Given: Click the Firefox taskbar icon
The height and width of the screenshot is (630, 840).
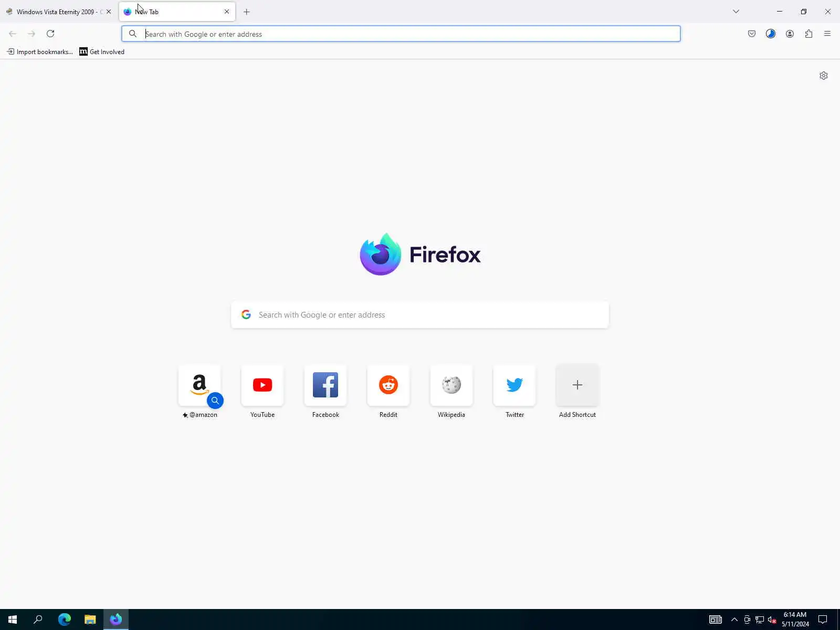Looking at the screenshot, I should click(x=116, y=619).
